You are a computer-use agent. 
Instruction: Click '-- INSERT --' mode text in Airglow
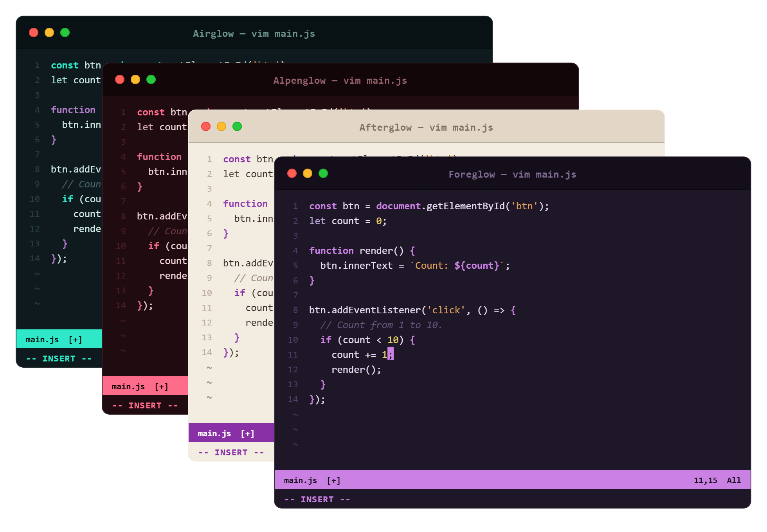[x=59, y=359]
